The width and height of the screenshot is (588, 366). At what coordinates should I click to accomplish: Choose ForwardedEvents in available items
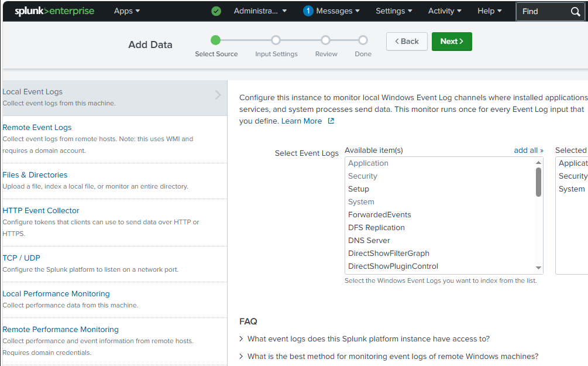440,215
